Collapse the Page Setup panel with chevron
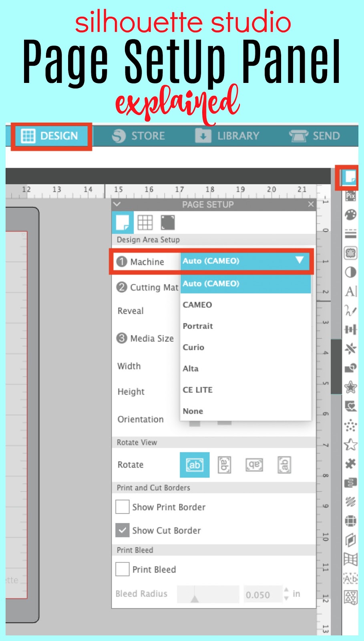The image size is (364, 641). click(x=117, y=204)
